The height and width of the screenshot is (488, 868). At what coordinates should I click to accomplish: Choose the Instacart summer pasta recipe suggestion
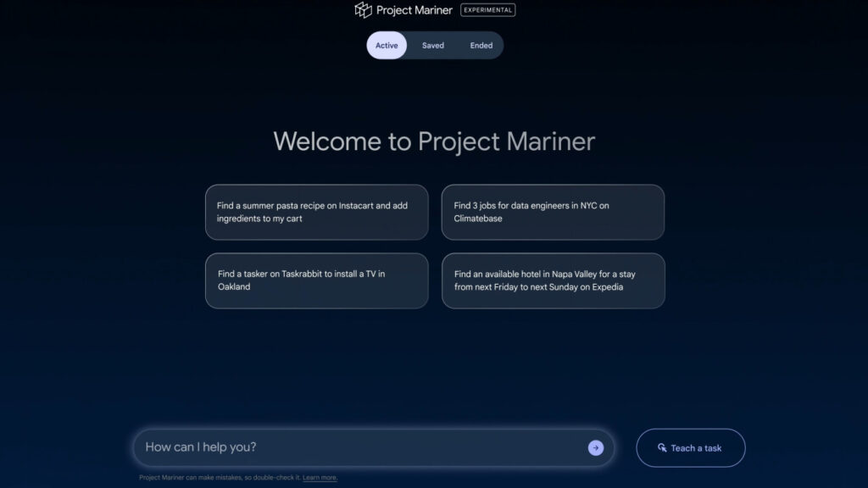[317, 212]
